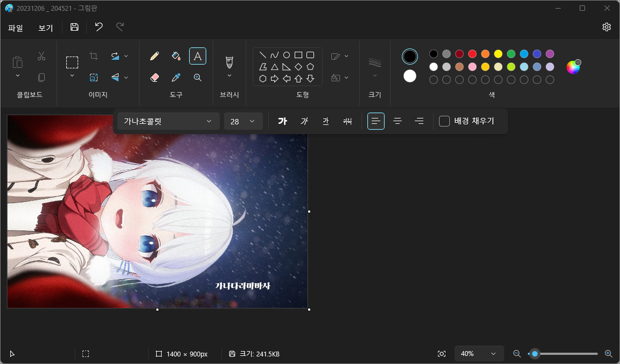Click the Fit to window icon
This screenshot has width=620, height=364.
coord(442,354)
